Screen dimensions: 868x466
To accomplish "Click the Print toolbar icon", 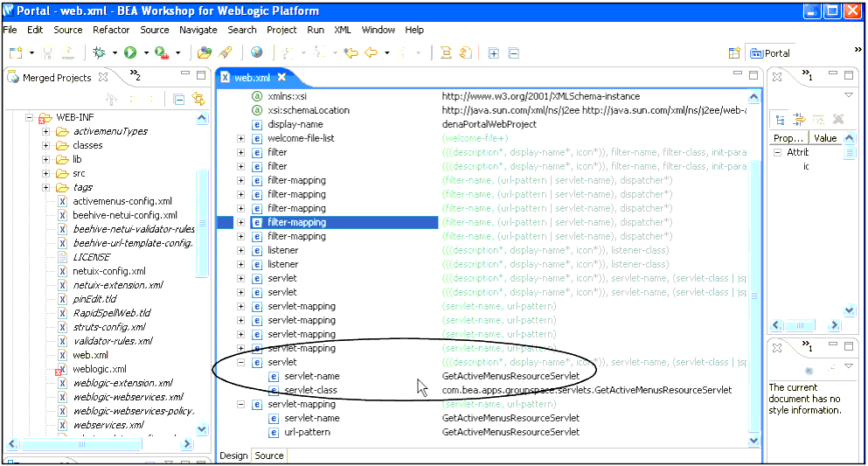I will pos(68,53).
